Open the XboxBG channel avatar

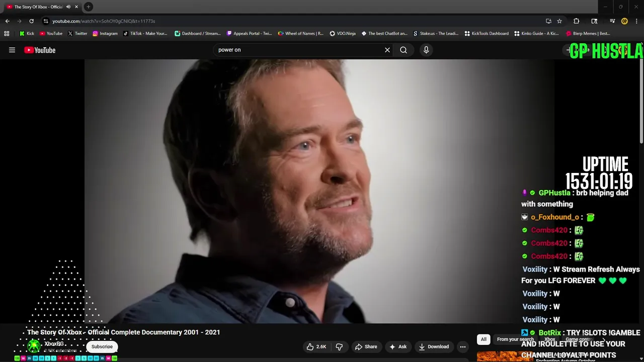(x=34, y=346)
